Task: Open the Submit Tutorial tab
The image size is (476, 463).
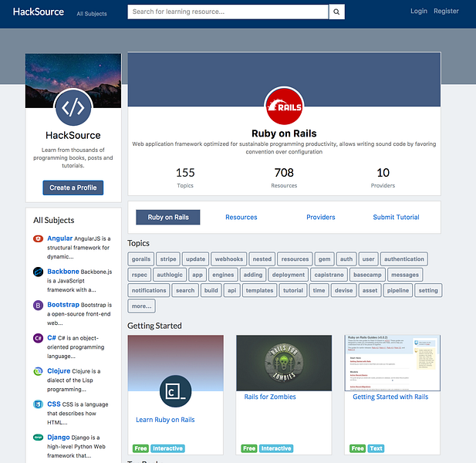Action: (x=396, y=217)
